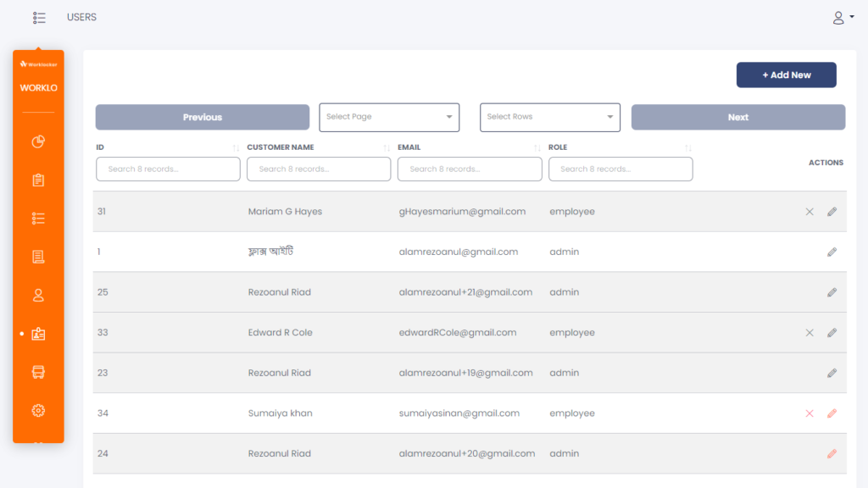This screenshot has height=488, width=868.
Task: Open the Select Page dropdown
Action: tap(389, 117)
